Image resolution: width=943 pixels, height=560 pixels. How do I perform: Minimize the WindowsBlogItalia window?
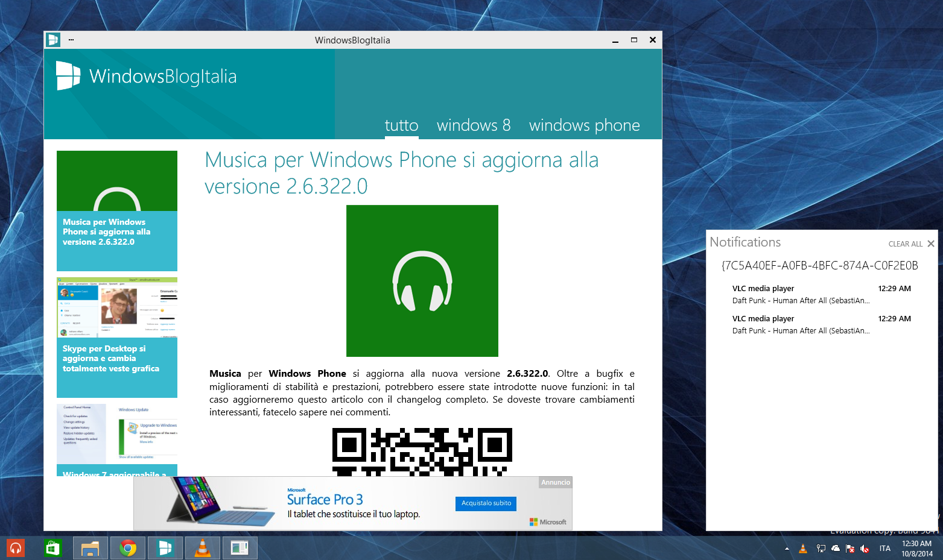click(615, 40)
